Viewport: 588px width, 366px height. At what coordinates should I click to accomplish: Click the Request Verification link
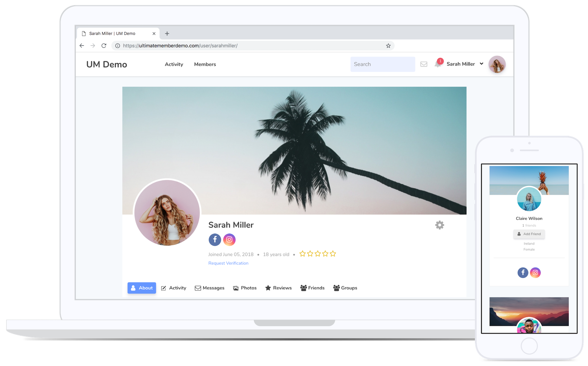[x=228, y=263]
